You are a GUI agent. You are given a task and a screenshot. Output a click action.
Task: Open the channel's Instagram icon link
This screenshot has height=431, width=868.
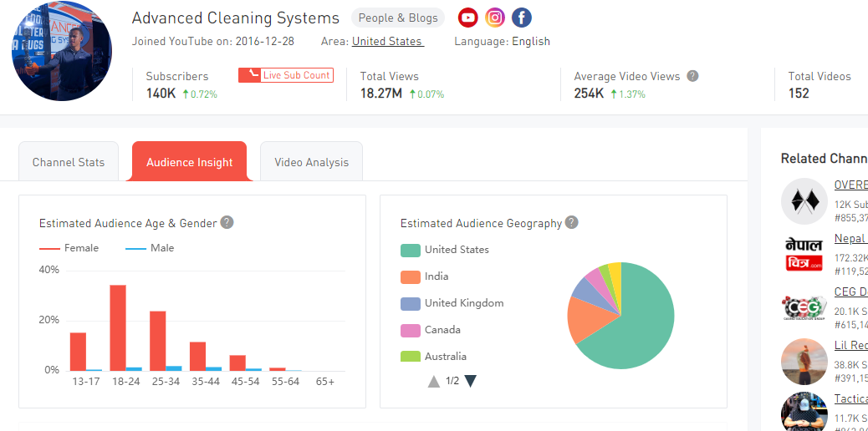point(495,18)
